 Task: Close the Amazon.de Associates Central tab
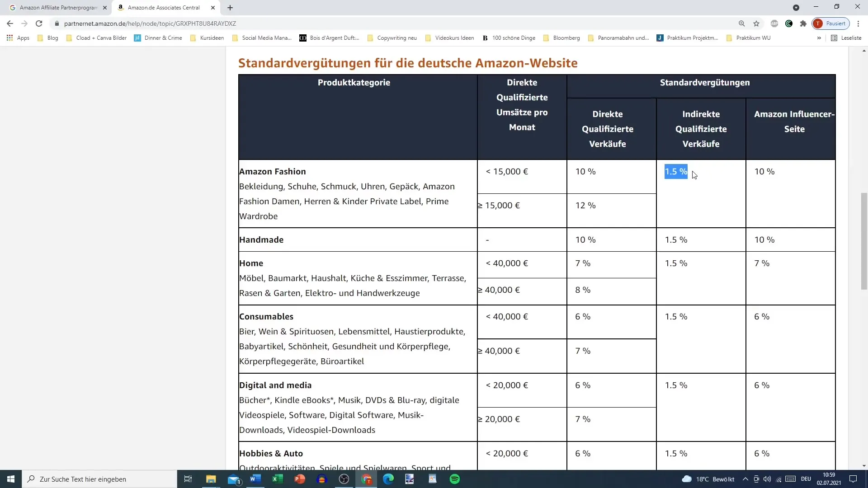point(213,8)
